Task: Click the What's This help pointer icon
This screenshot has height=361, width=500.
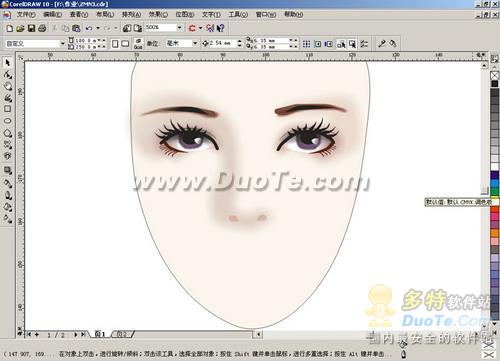Action: [x=220, y=28]
